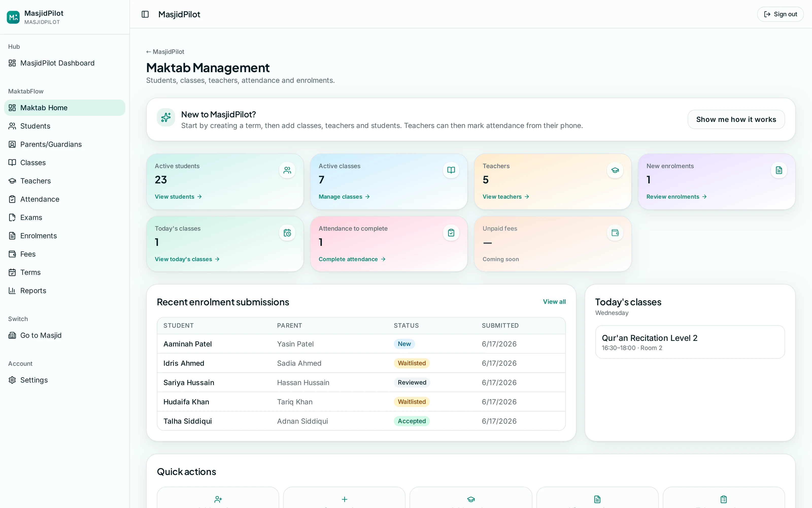Click View today's classes link

point(187,259)
